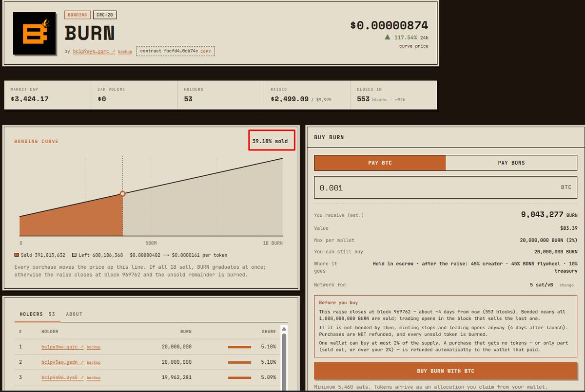Click network fee 5 sat/vB value

point(542,285)
